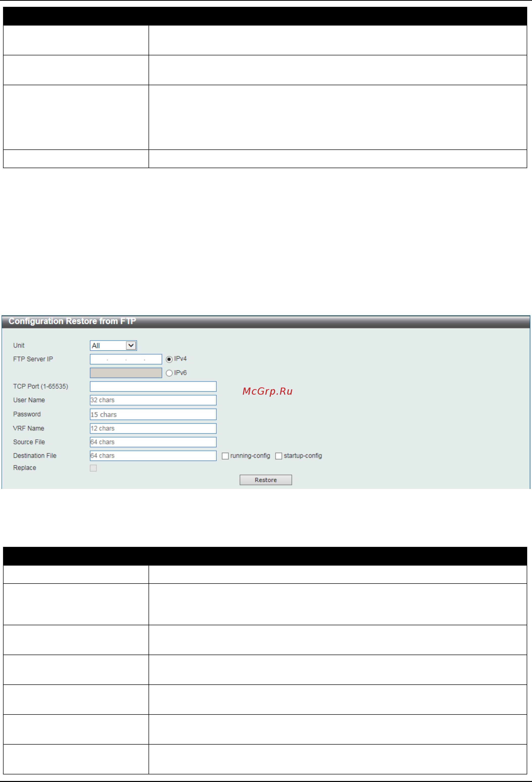This screenshot has width=532, height=782.
Task: Select the IPv6 radio button
Action: (169, 373)
